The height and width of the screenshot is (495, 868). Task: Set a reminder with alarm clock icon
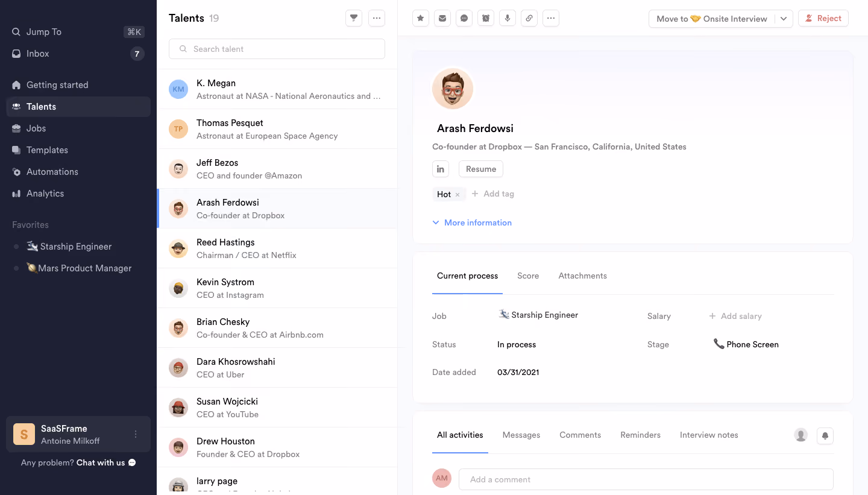[x=486, y=18]
